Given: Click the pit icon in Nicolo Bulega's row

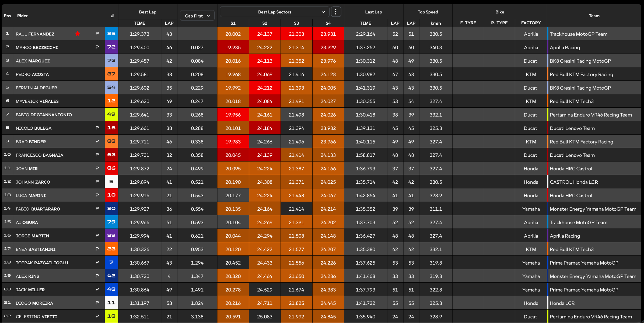Looking at the screenshot, I should click(97, 128).
